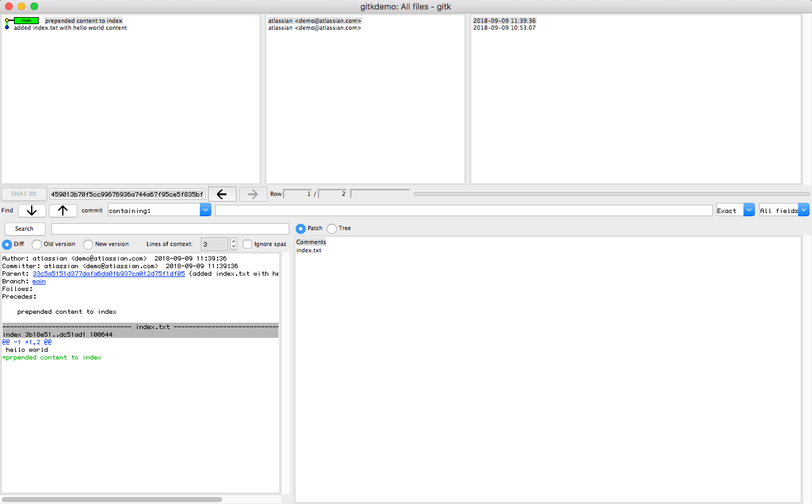Viewport: 812px width, 504px height.
Task: Click the forward arrow navigation button
Action: [x=253, y=194]
